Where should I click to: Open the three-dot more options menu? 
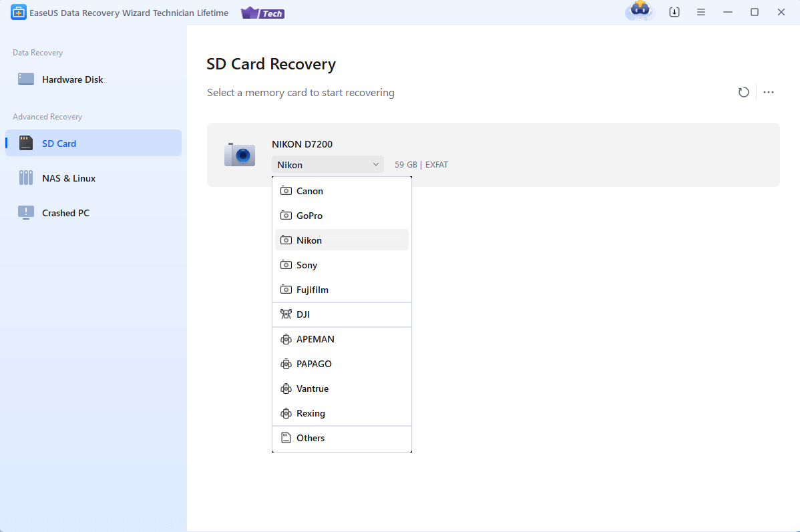(768, 92)
